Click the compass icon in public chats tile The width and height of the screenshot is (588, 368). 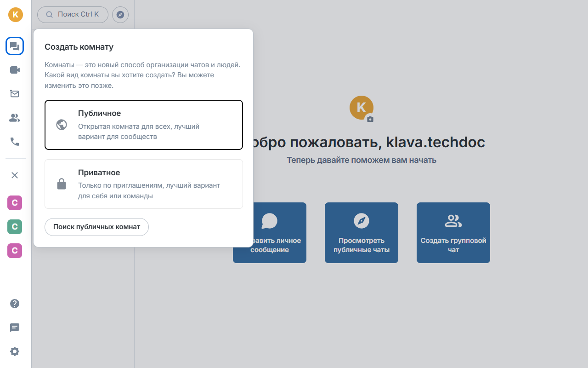(362, 221)
